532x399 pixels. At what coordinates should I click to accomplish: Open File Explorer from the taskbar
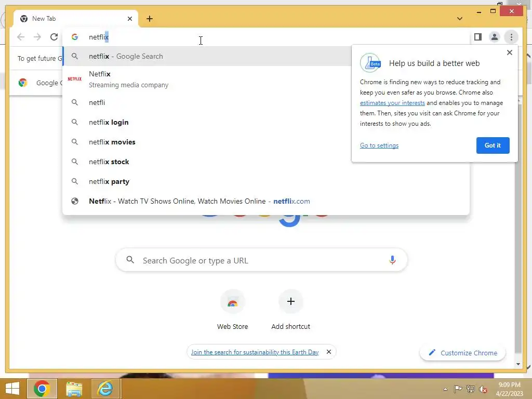coord(74,389)
